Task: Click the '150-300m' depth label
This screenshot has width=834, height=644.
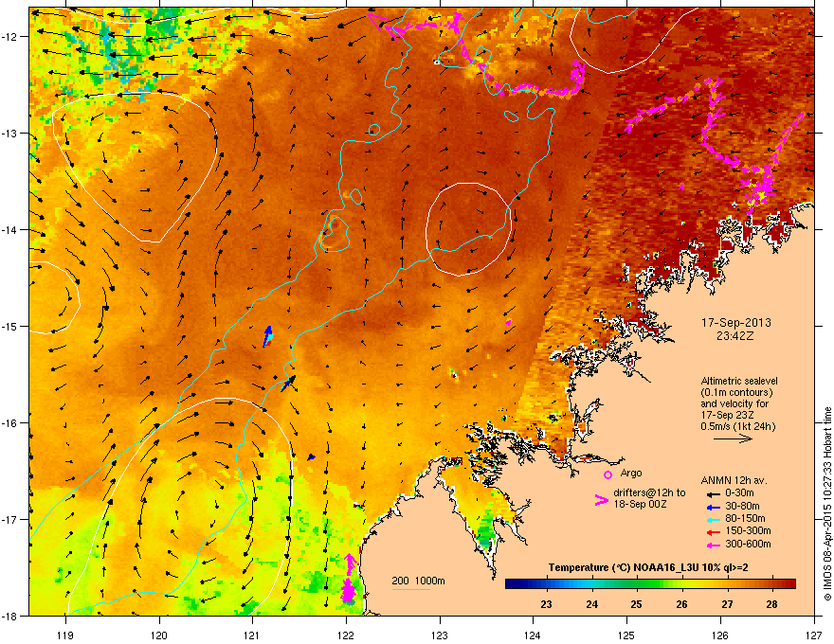Action: [x=748, y=530]
